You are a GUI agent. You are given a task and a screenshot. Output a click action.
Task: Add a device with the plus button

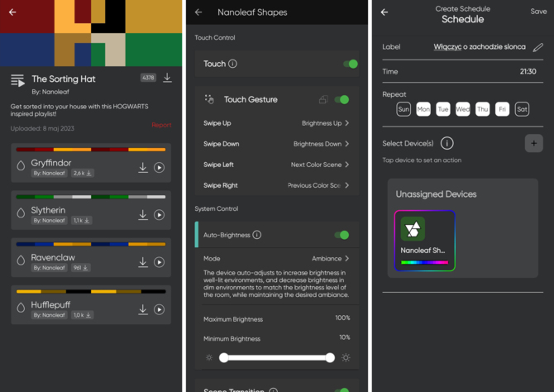534,144
